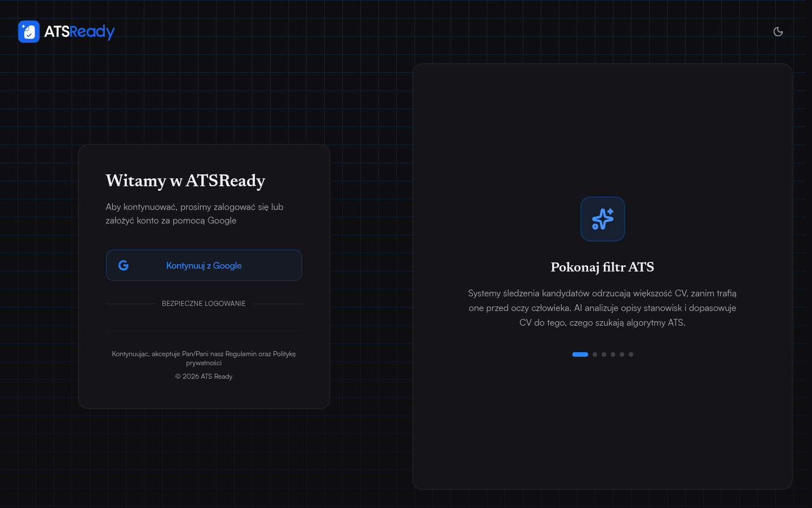Click the paragraph starting 'Systemy śledzenia kandydatów'

(x=602, y=308)
